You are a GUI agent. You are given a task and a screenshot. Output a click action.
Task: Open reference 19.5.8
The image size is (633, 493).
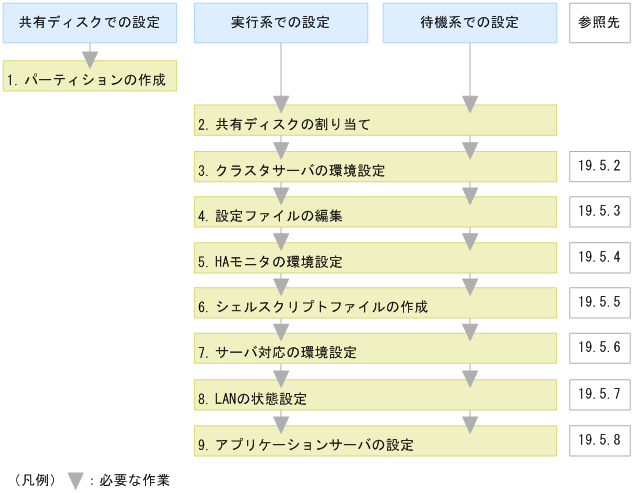point(599,438)
